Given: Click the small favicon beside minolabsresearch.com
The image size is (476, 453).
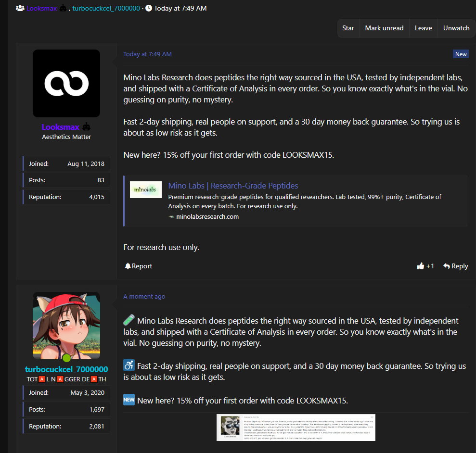Looking at the screenshot, I should (171, 216).
